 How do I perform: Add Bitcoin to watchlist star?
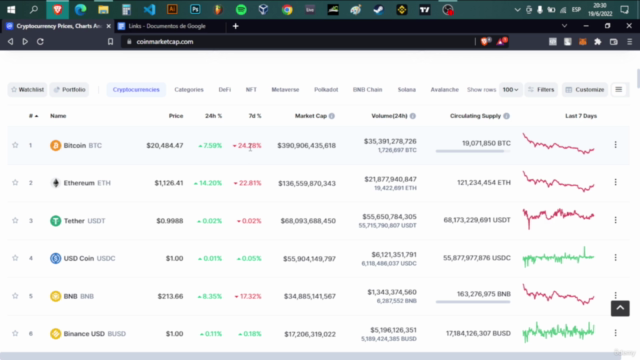click(x=15, y=145)
